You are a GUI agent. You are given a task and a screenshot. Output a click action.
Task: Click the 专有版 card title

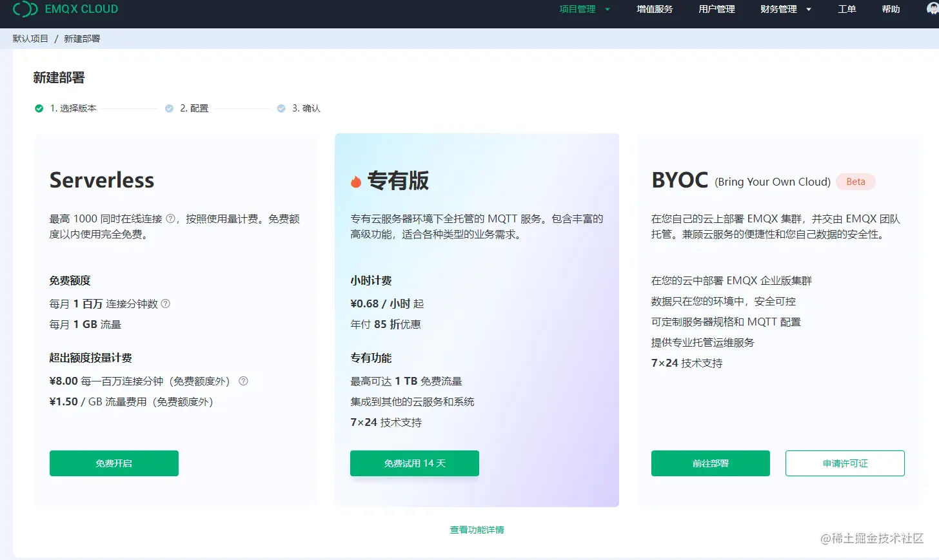click(x=399, y=181)
